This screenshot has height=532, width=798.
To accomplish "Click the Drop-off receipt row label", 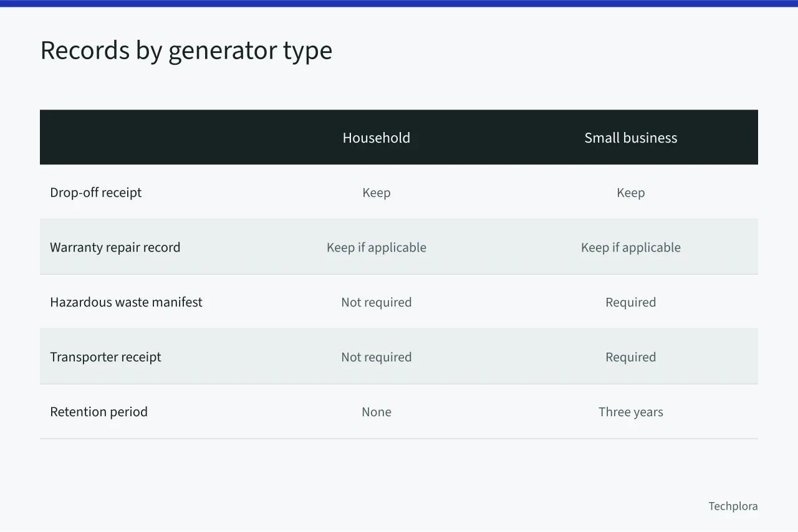I will 96,192.
